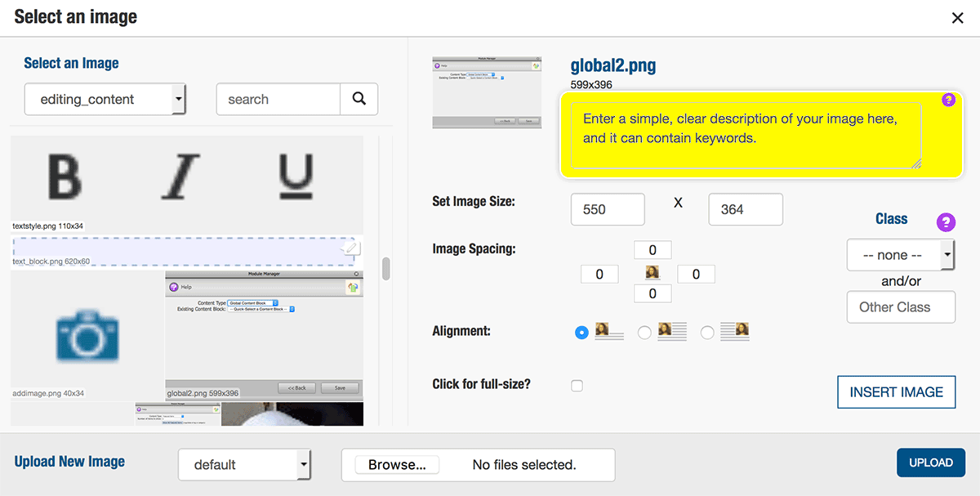Click the UPLOAD button
The image size is (980, 496).
click(931, 462)
